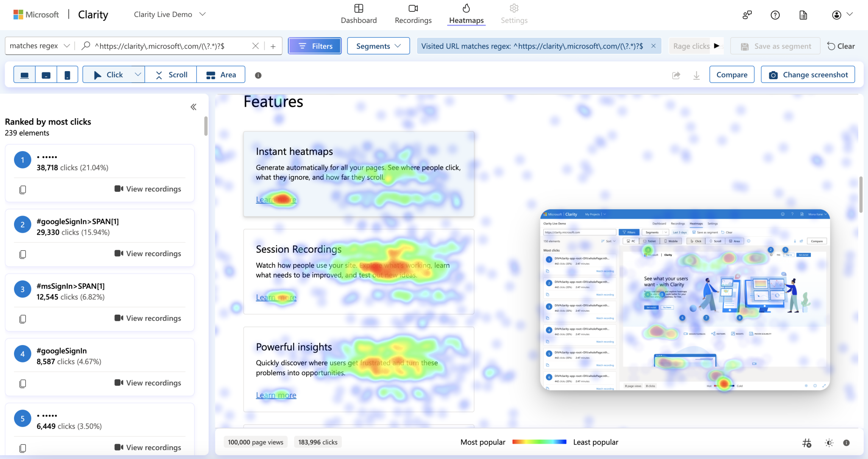
Task: Click the add URL filter plus icon
Action: point(273,46)
